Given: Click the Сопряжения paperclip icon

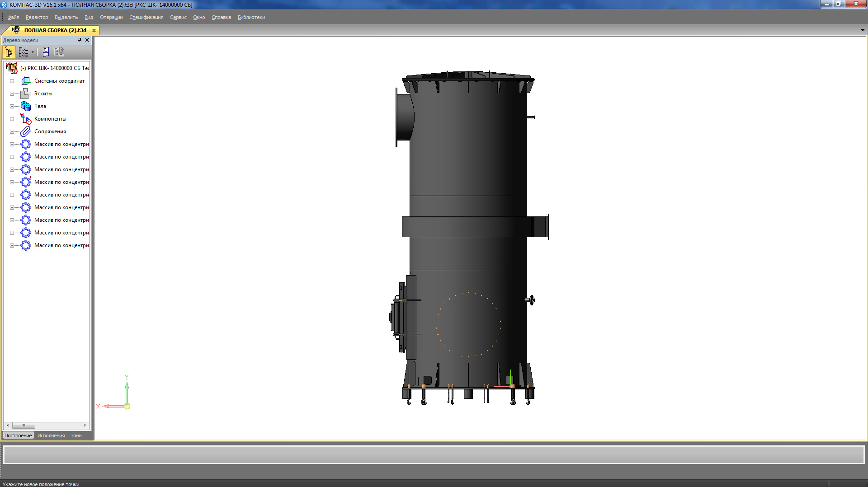Looking at the screenshot, I should click(x=26, y=131).
